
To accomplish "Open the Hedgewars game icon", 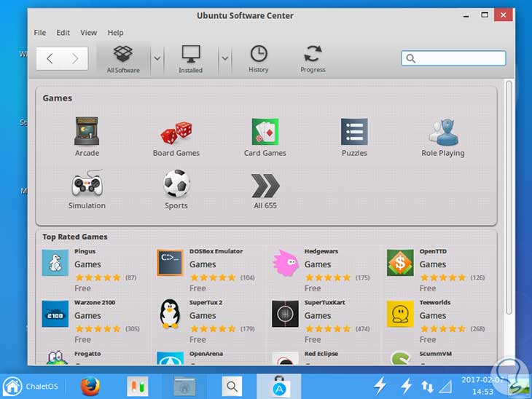I will [285, 262].
